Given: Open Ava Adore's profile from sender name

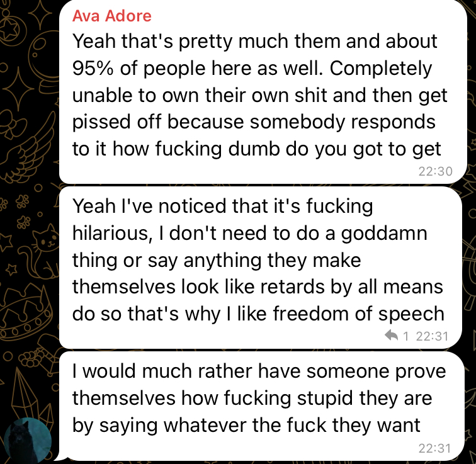Looking at the screenshot, I should [111, 16].
